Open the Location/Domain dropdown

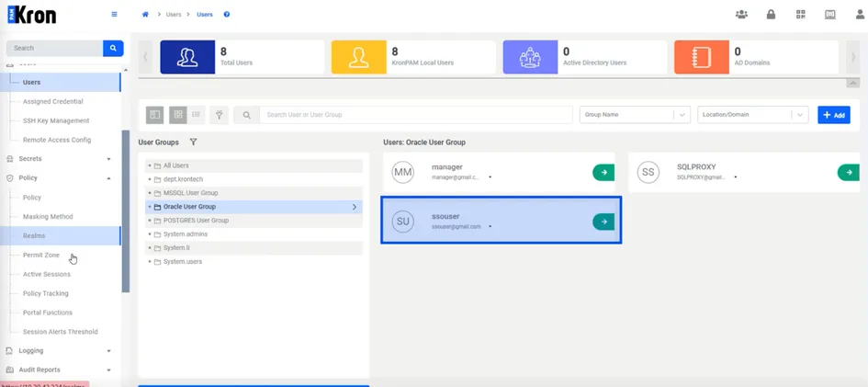[753, 115]
